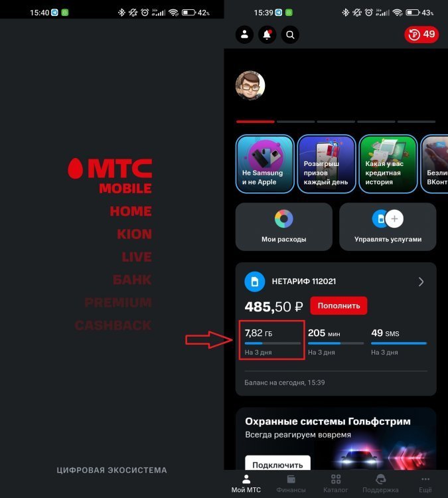Open Розыгрыш призов каждый день story
Viewport: 448px width, 498px height.
tap(327, 164)
